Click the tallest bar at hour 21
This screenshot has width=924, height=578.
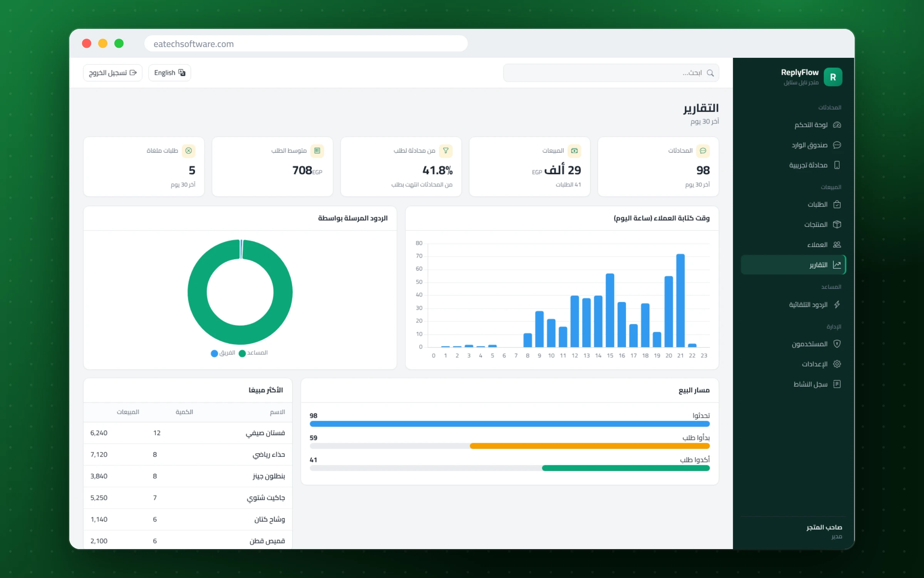680,301
